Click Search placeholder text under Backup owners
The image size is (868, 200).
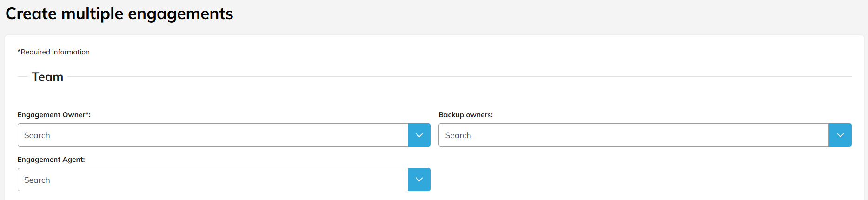(x=458, y=135)
